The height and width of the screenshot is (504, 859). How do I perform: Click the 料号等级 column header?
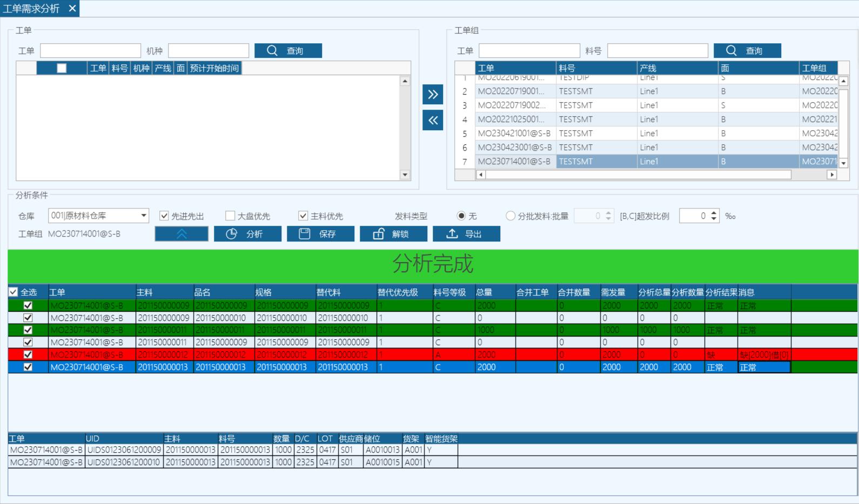pos(453,292)
